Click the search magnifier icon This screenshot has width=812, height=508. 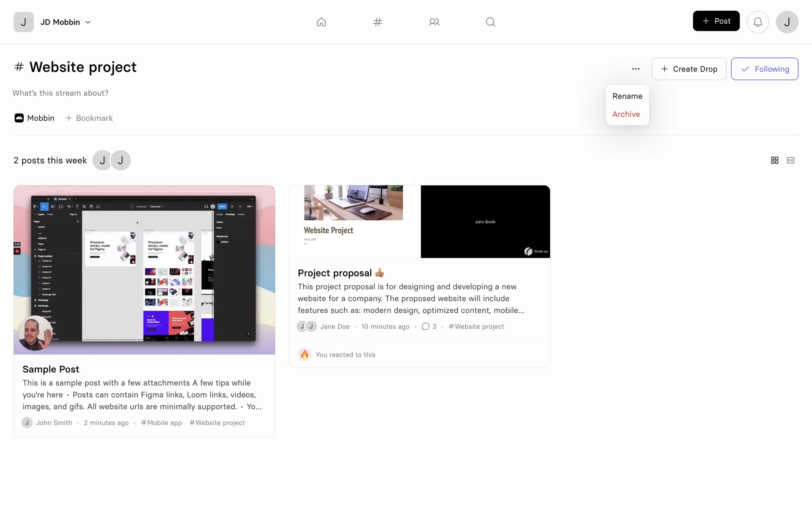click(490, 22)
